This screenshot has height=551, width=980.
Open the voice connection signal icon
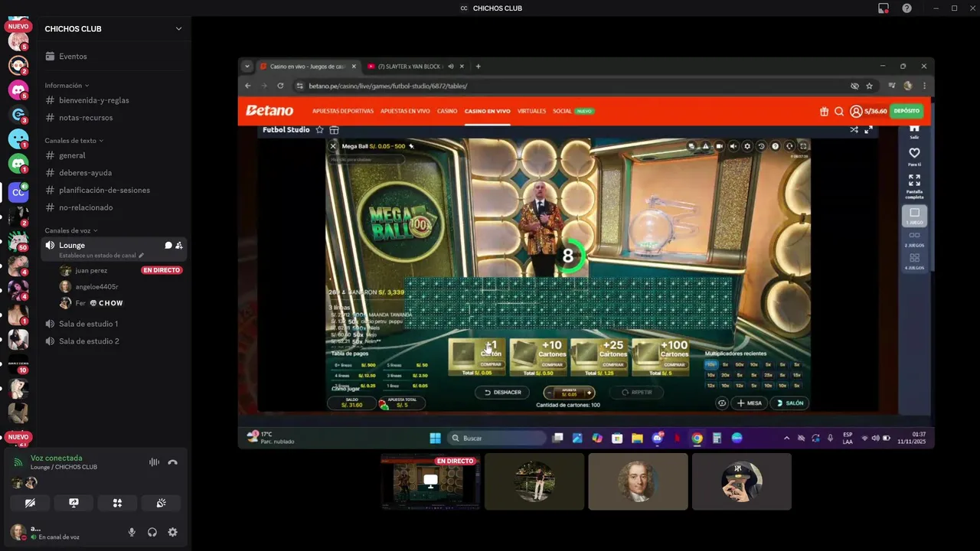(19, 462)
